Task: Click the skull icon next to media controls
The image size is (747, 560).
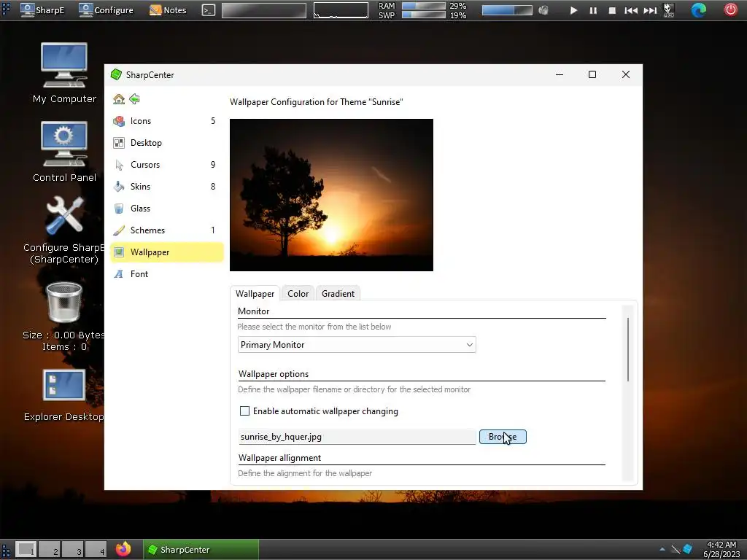Action: [668, 10]
